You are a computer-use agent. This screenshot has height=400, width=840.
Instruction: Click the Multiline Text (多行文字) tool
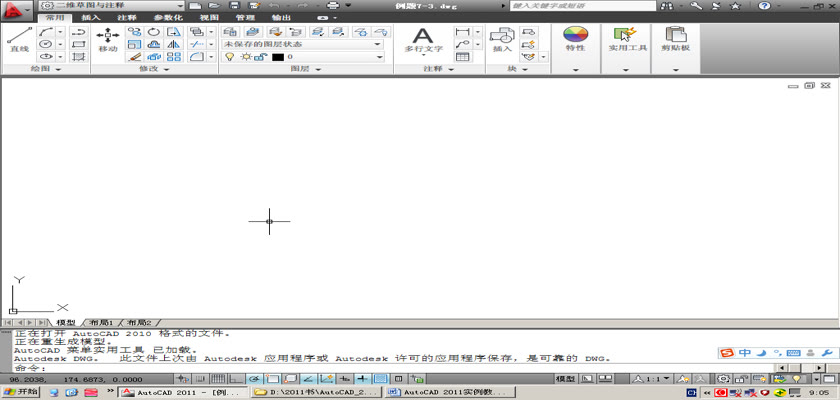point(423,40)
